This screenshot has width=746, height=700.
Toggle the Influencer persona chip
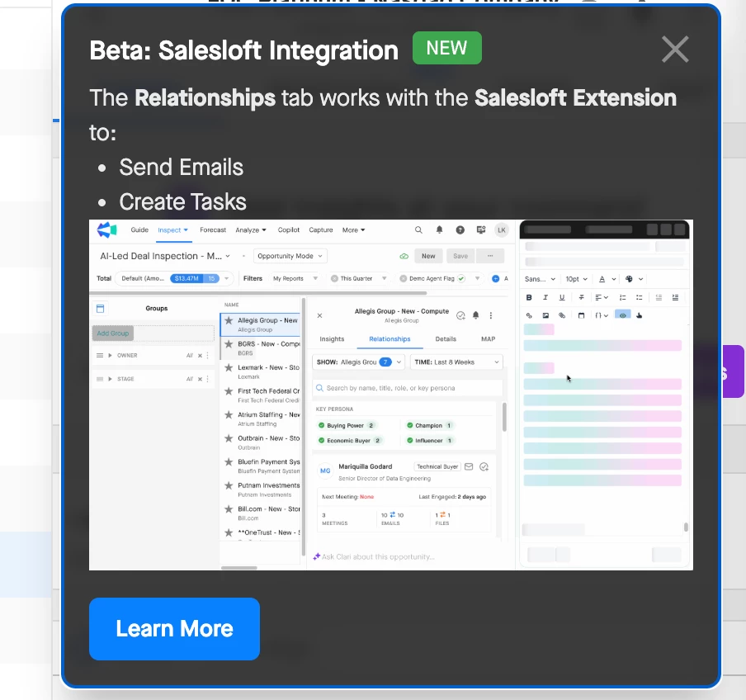pos(430,441)
